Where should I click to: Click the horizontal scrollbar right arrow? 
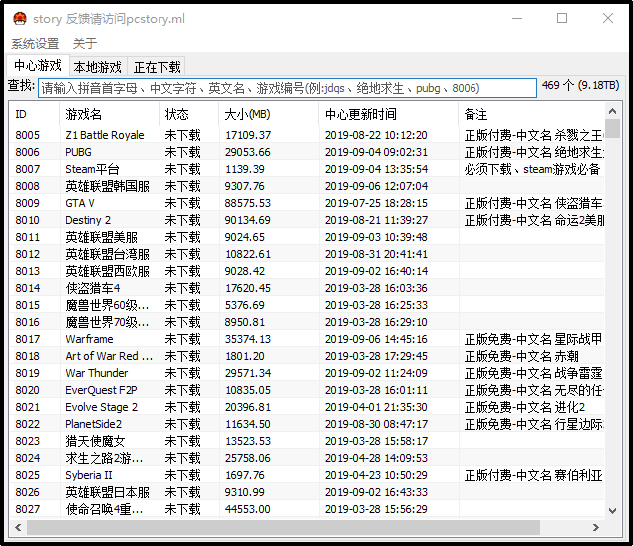596,527
